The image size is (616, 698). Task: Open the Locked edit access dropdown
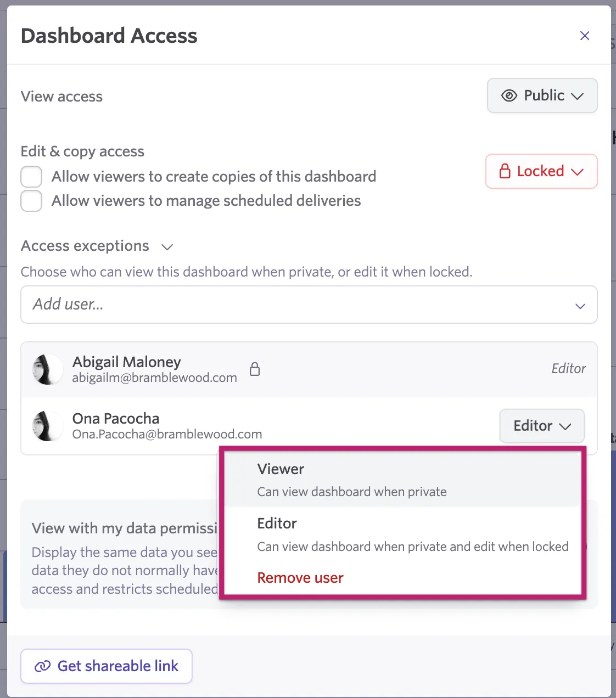pyautogui.click(x=541, y=171)
